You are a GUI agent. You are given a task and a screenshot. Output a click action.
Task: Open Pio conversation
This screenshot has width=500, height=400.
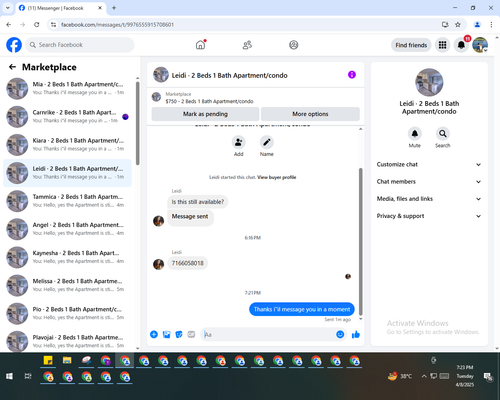[67, 313]
